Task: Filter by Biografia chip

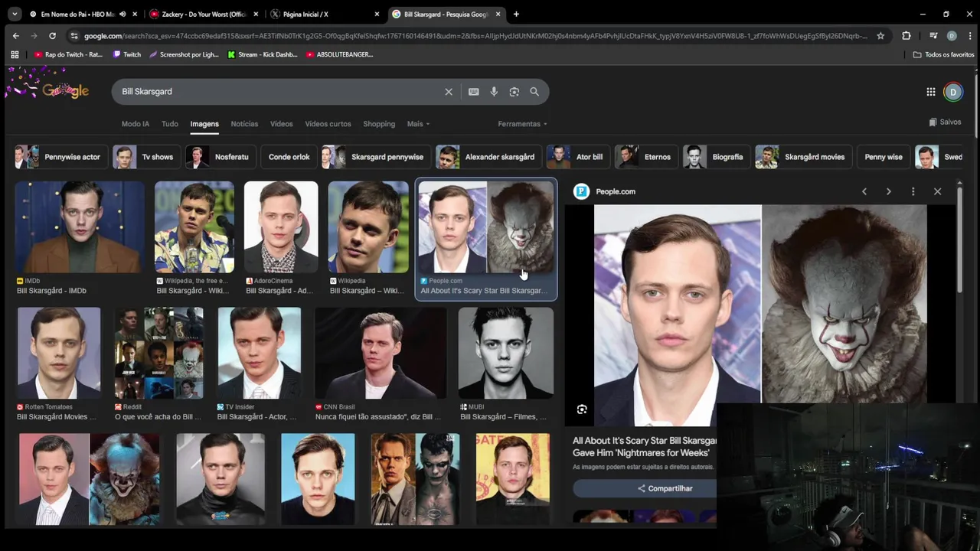Action: pos(716,157)
